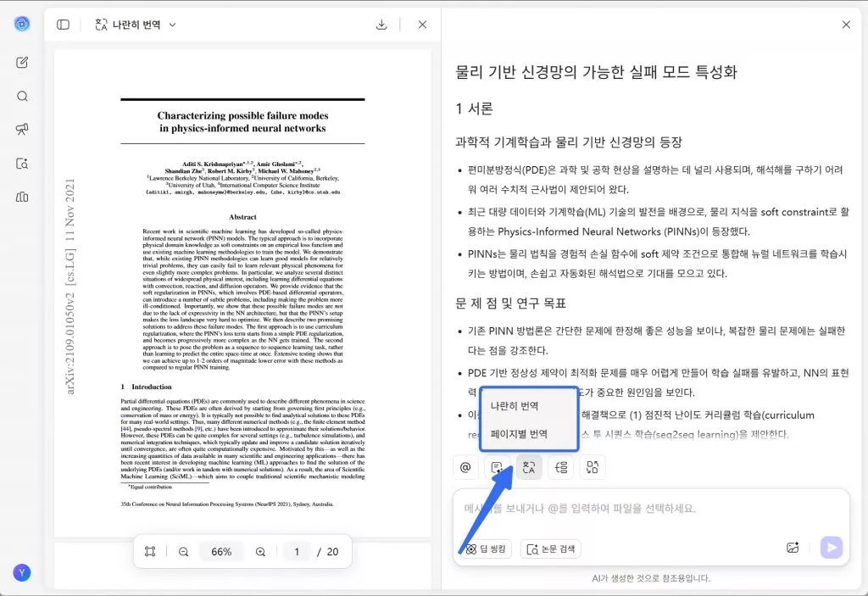Screen dimensions: 868x596
Task: Open the search icon in the left sidebar
Action: [x=21, y=96]
